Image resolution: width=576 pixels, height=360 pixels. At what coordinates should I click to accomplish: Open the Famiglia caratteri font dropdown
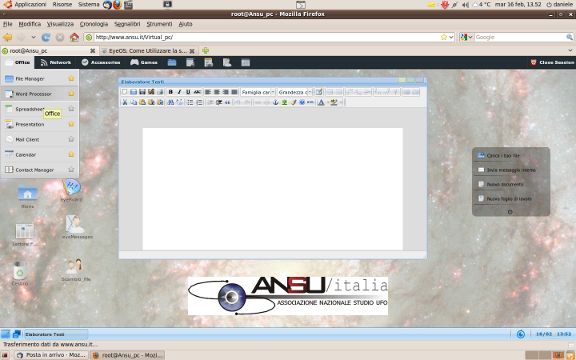coord(258,92)
